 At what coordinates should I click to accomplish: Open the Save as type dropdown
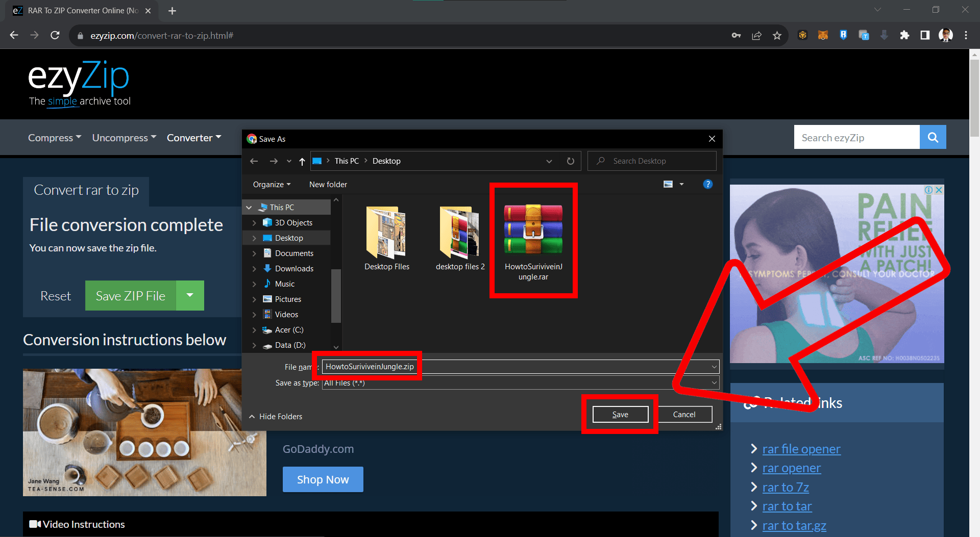(714, 382)
